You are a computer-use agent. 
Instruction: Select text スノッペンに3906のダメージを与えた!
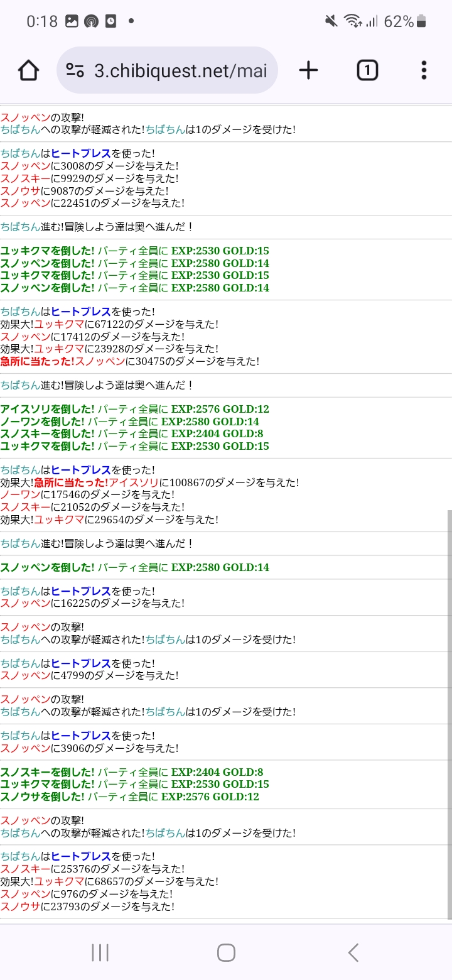pyautogui.click(x=90, y=748)
